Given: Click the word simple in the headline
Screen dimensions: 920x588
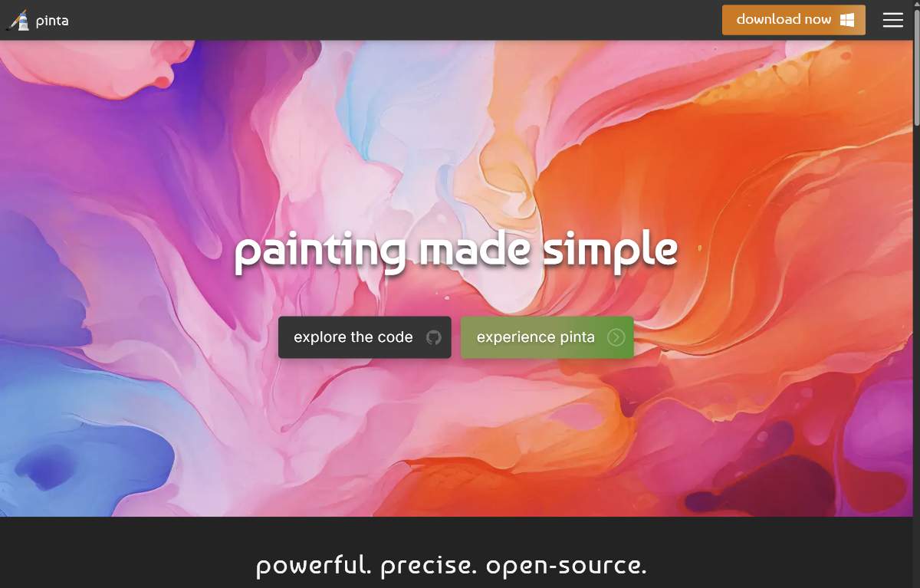Looking at the screenshot, I should (x=610, y=251).
